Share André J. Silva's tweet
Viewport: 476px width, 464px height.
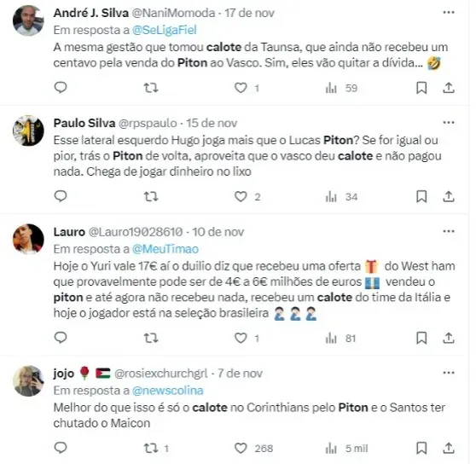[449, 88]
